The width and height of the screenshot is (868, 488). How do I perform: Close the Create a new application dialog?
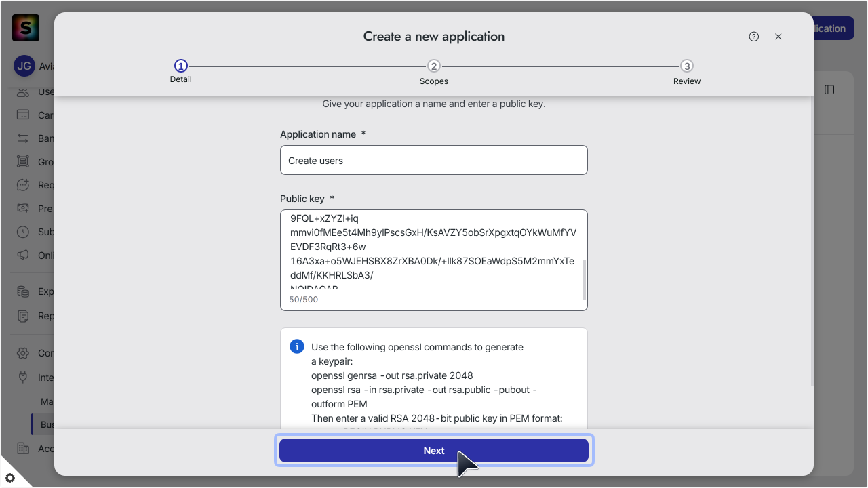point(778,37)
